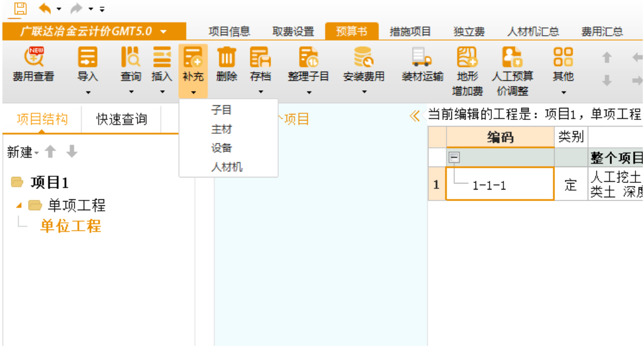Switch to the 快速查询 tab
This screenshot has height=347, width=644.
(x=121, y=119)
